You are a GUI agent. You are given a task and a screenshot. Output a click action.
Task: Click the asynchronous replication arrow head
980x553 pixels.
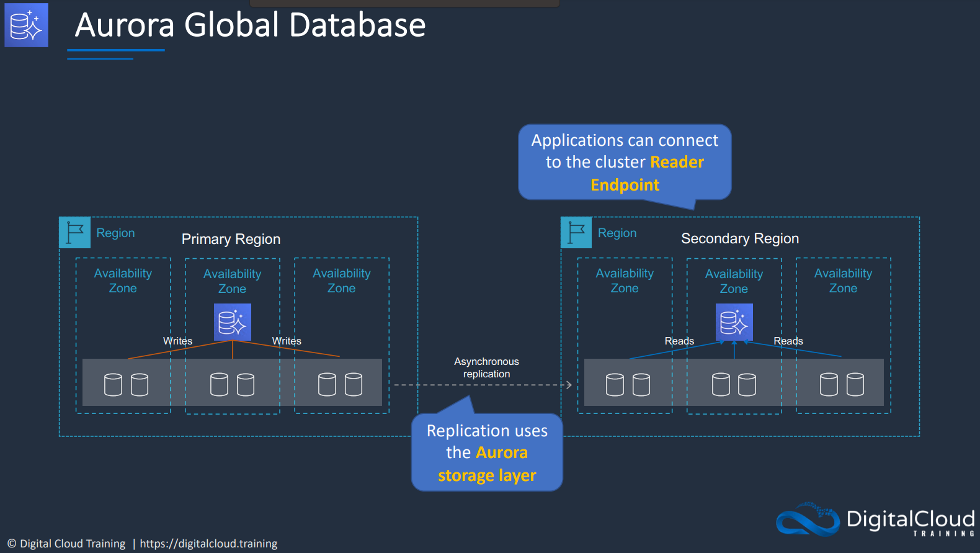coord(568,385)
